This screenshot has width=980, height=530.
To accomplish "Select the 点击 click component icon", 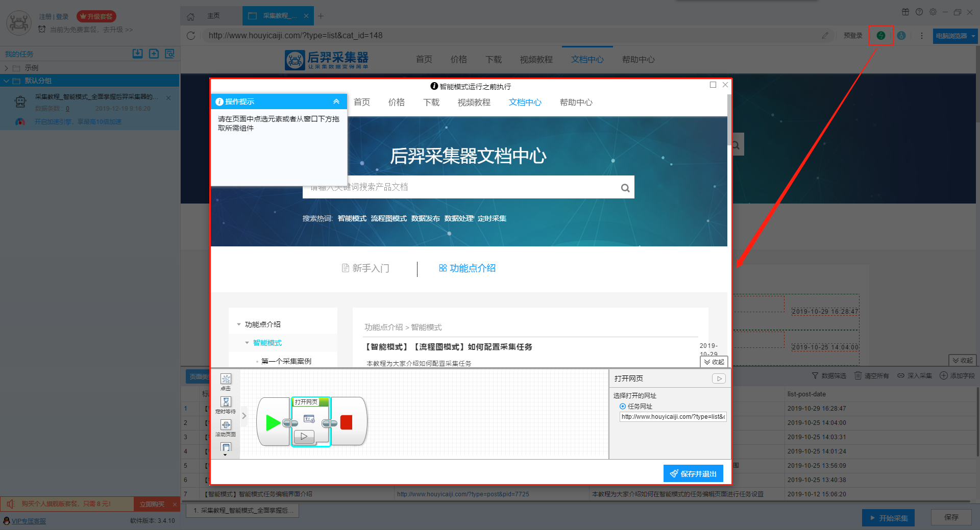I will click(x=226, y=379).
